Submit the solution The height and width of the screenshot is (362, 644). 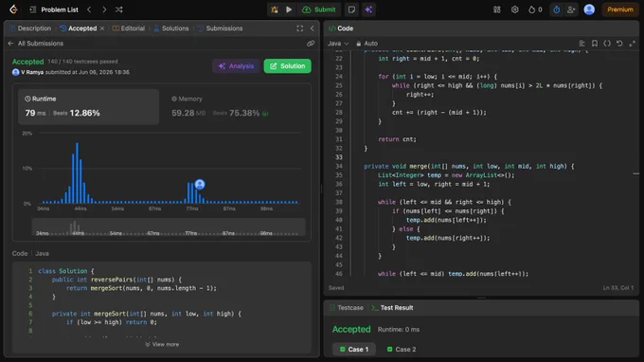[x=319, y=9]
